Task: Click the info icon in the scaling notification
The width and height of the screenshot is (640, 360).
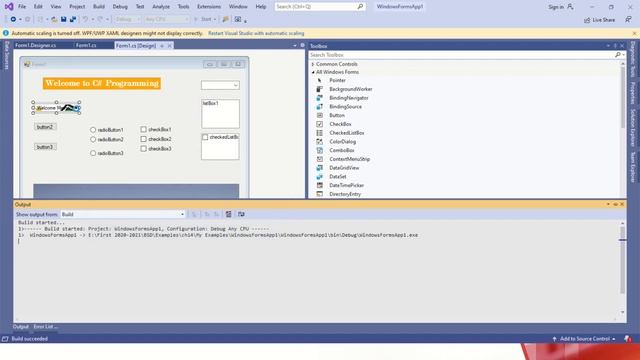Action: click(6, 33)
